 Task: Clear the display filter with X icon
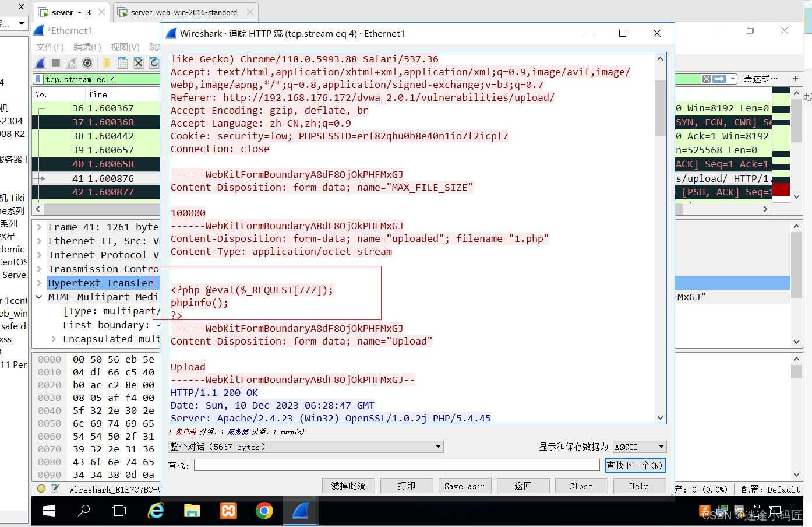click(x=706, y=79)
